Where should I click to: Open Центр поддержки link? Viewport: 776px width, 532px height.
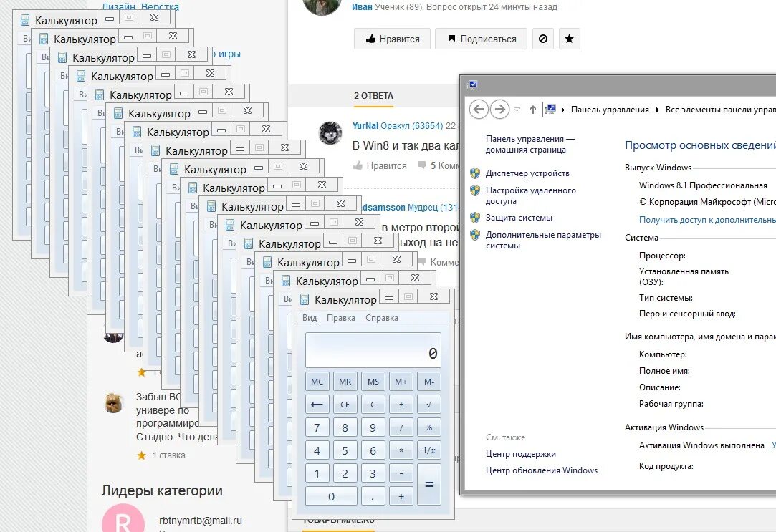(x=521, y=454)
